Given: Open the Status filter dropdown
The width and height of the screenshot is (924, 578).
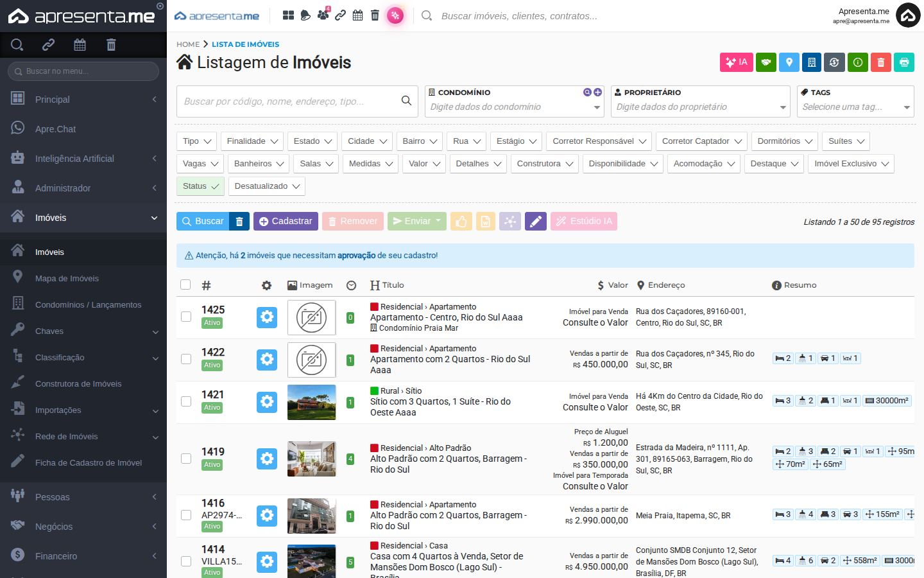Looking at the screenshot, I should point(200,186).
